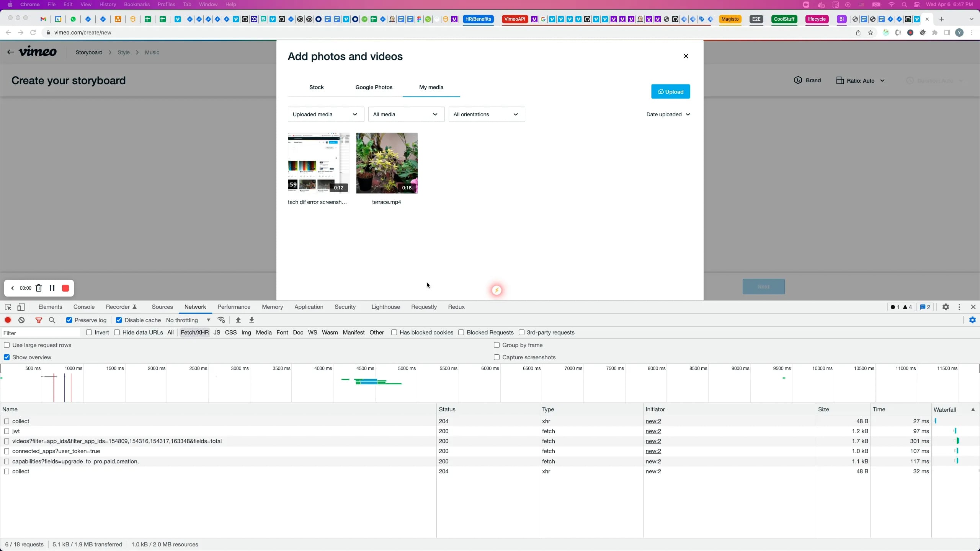
Task: Enable 3rd-party requests checkbox
Action: pos(521,333)
